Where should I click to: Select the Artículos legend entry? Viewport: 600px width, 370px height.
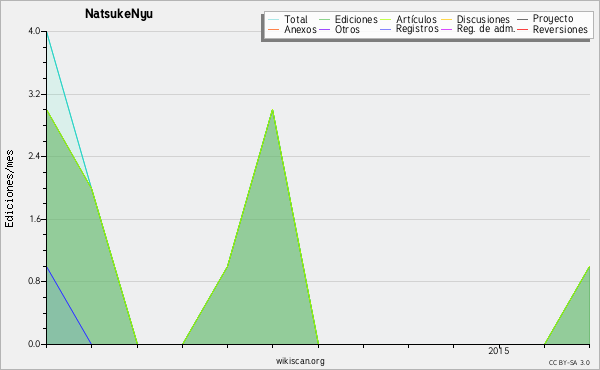pos(408,19)
